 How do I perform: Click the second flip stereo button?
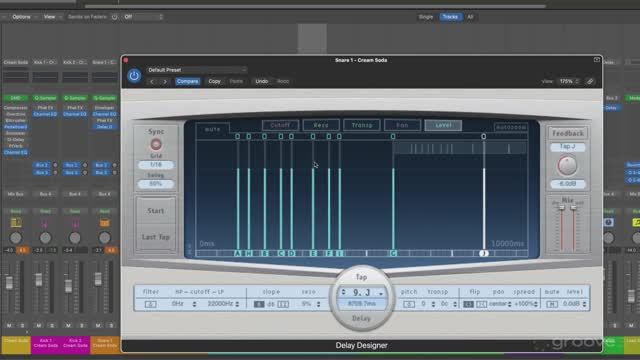482,304
